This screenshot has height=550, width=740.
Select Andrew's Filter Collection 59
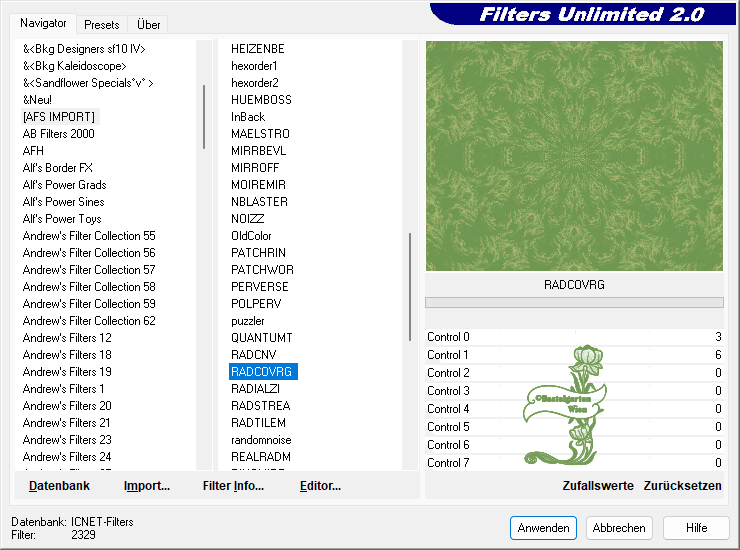(x=89, y=304)
